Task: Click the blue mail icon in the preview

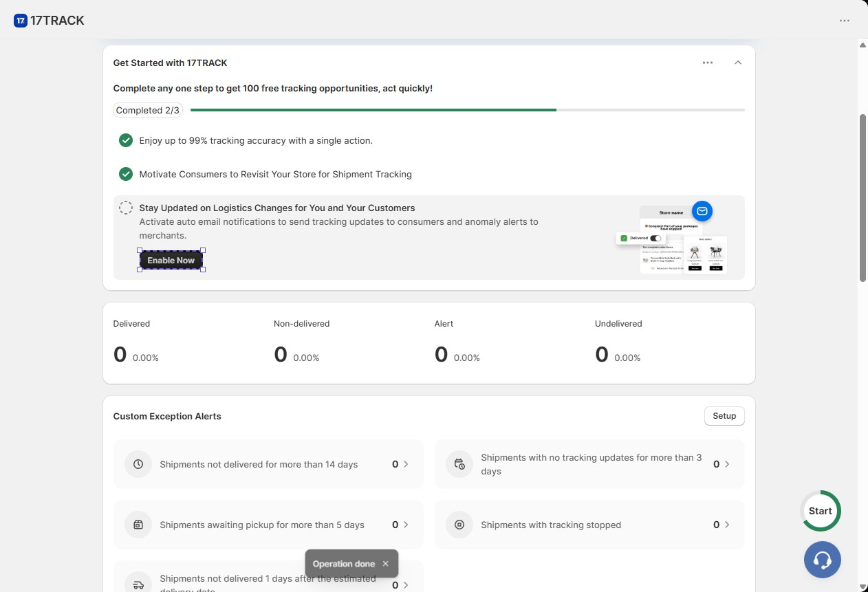Action: pos(702,211)
